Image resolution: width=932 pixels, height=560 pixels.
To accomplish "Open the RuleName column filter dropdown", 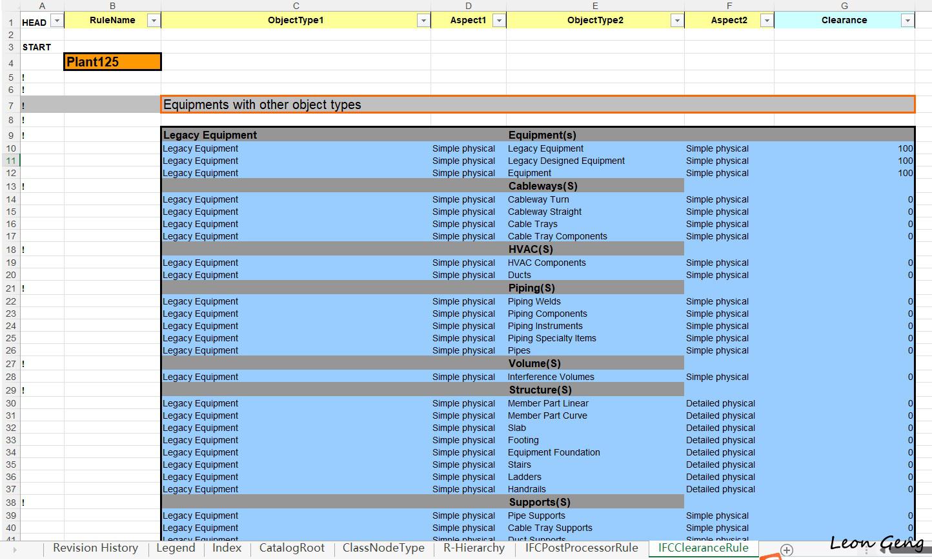I will [154, 21].
